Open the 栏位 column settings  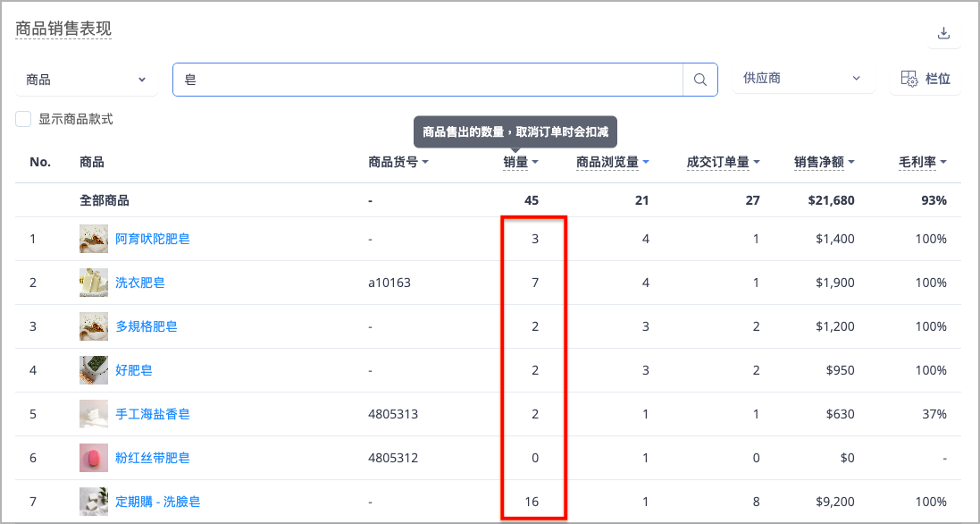point(925,79)
